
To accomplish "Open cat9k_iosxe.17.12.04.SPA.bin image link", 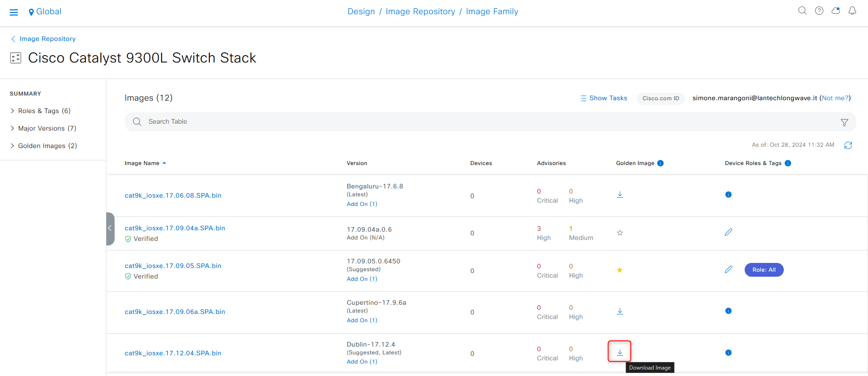I will (x=173, y=353).
